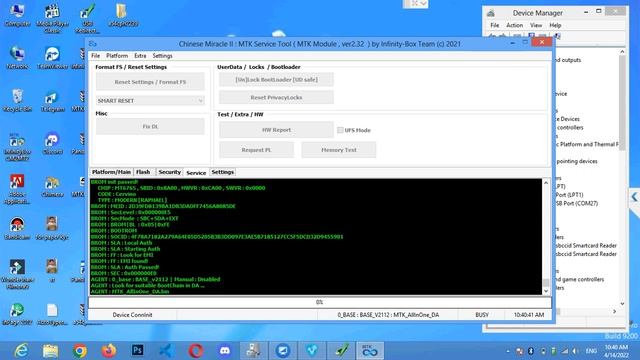The height and width of the screenshot is (360, 640).
Task: Open the Computer desktop icon
Action: (x=17, y=14)
